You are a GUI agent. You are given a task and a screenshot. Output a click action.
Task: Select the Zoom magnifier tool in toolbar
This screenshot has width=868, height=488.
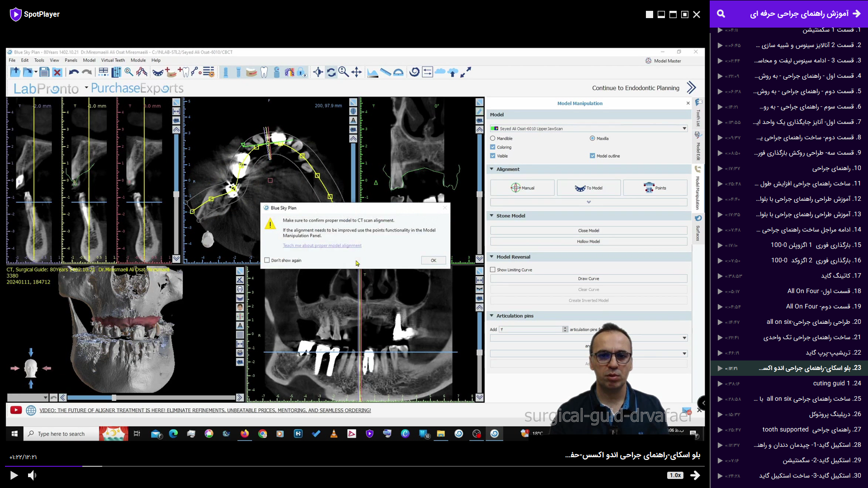[x=344, y=72]
